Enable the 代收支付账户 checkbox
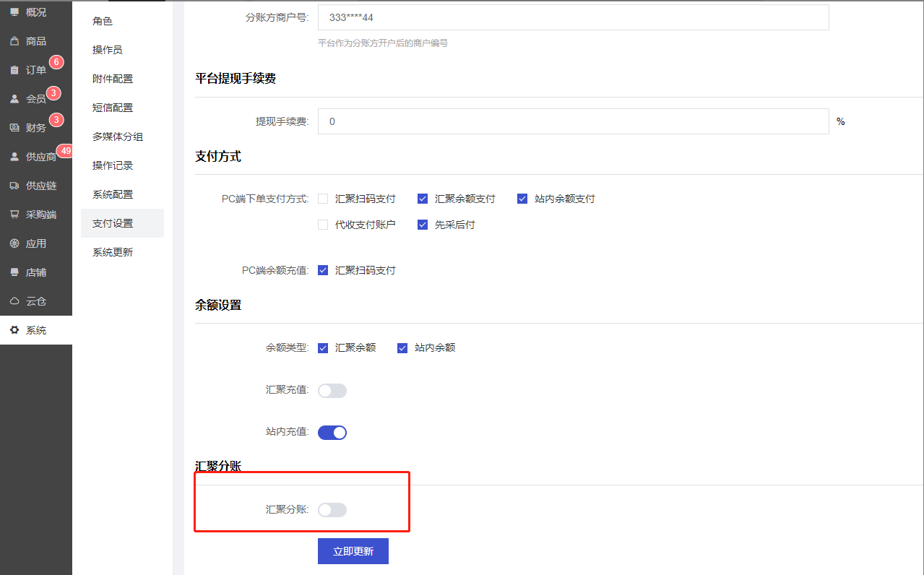This screenshot has height=575, width=924. tap(323, 225)
